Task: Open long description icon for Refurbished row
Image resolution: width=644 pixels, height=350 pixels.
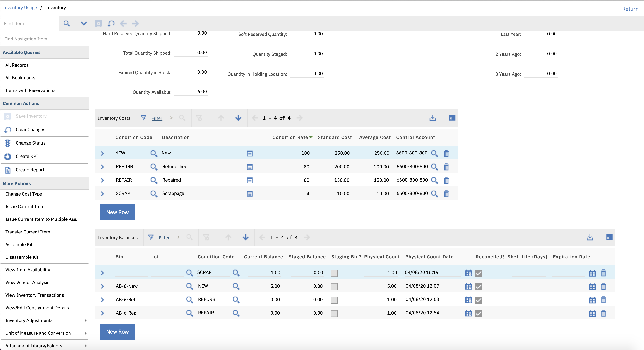Action: click(x=249, y=167)
